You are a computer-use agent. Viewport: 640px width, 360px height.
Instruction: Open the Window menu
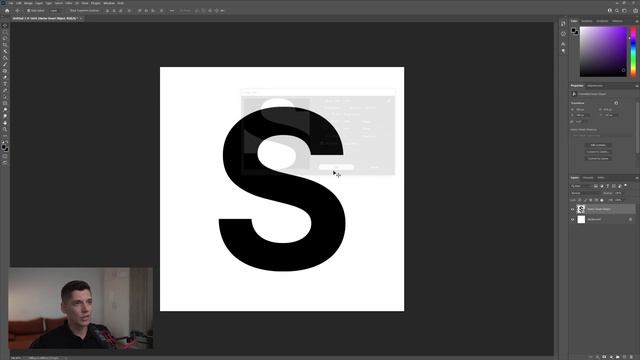[x=109, y=3]
